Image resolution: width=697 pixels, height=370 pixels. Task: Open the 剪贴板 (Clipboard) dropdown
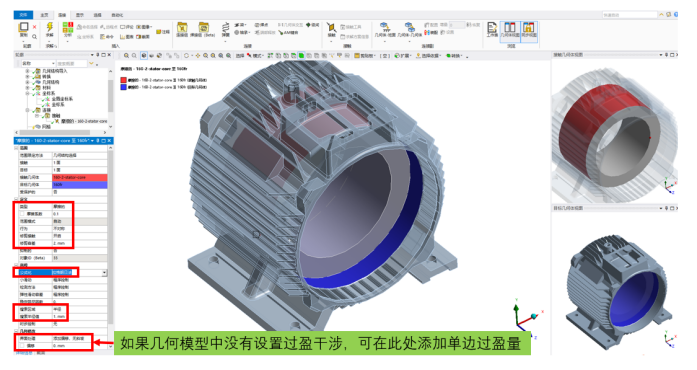pos(365,56)
